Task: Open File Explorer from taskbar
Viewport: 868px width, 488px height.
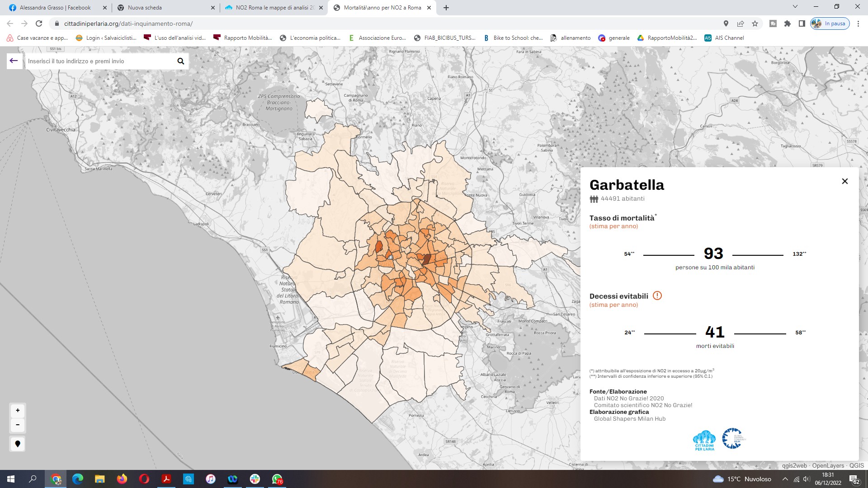Action: point(100,479)
